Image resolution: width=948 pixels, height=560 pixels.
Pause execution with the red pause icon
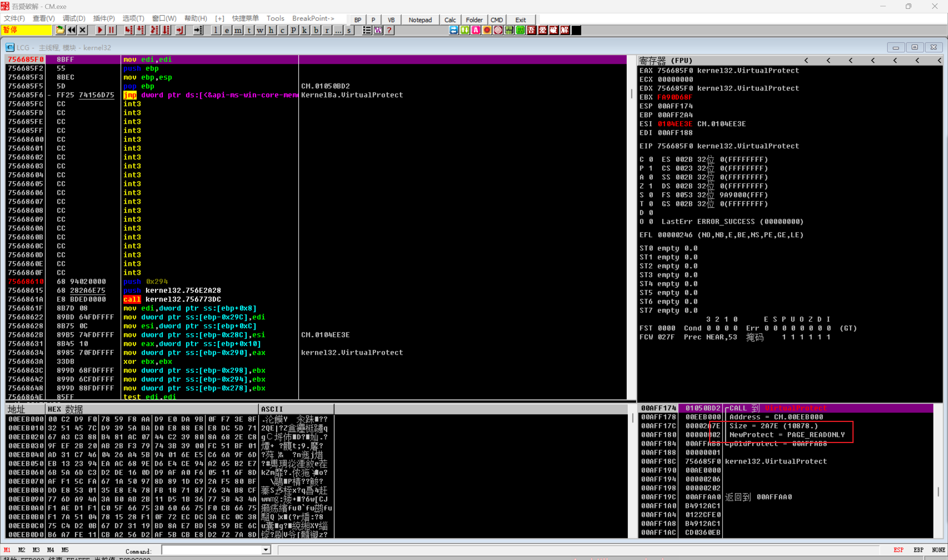pyautogui.click(x=111, y=30)
